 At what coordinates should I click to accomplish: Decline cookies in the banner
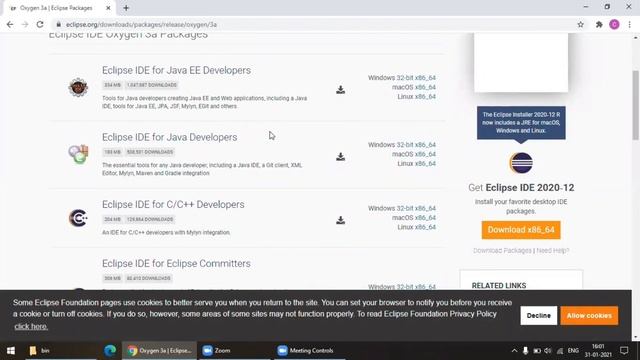[538, 316]
